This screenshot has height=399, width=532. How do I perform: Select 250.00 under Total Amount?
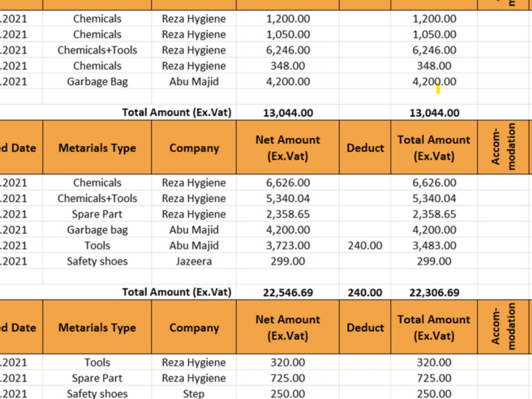click(x=434, y=394)
